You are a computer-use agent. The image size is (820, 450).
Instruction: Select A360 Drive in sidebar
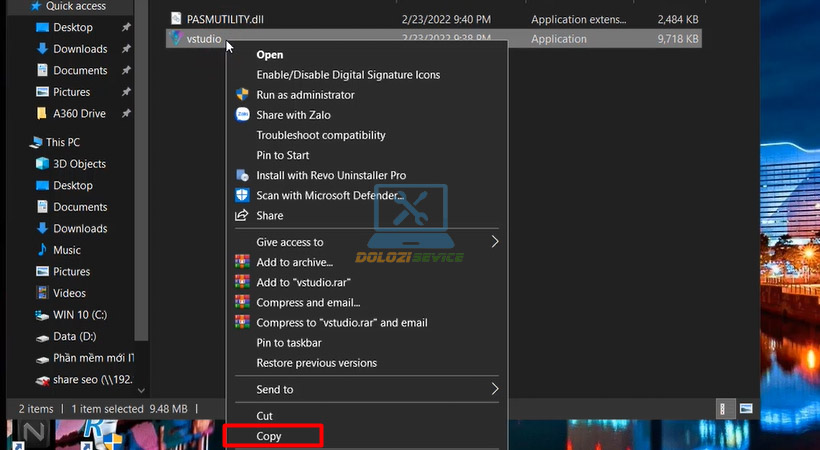tap(79, 113)
